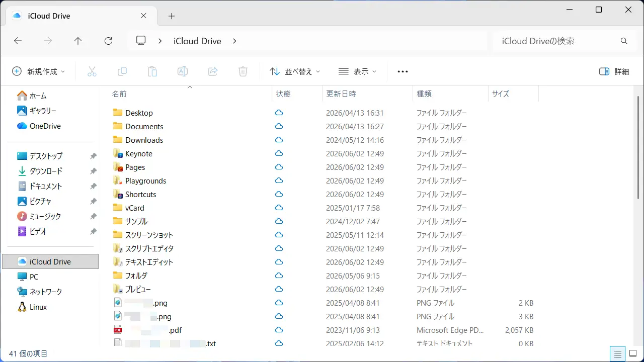Sort by 状態 column header
The height and width of the screenshot is (362, 644).
pos(283,94)
